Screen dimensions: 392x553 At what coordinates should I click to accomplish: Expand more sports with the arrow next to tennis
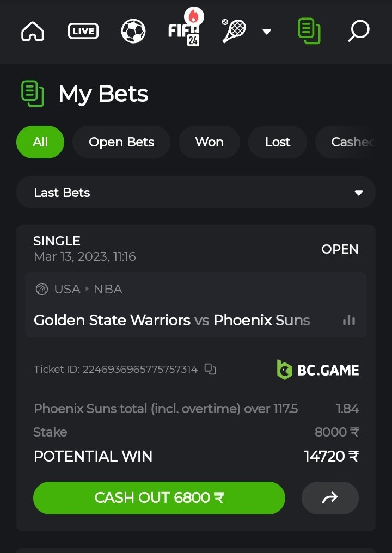pyautogui.click(x=267, y=32)
